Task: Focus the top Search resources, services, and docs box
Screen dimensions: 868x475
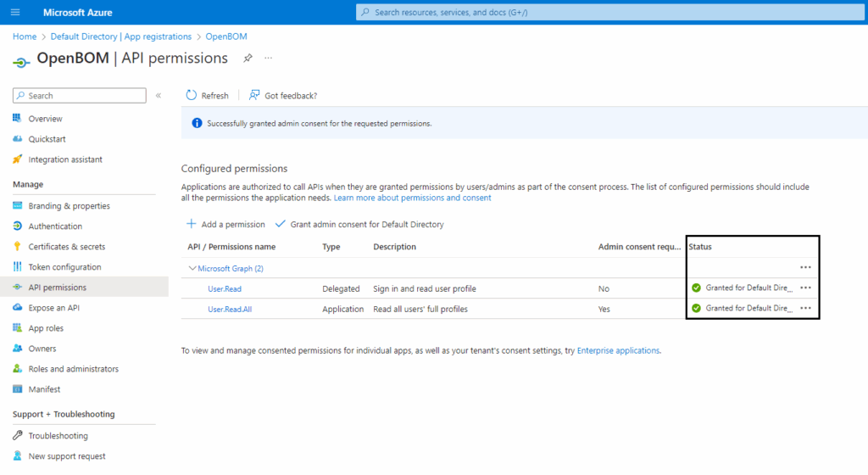Action: 610,12
